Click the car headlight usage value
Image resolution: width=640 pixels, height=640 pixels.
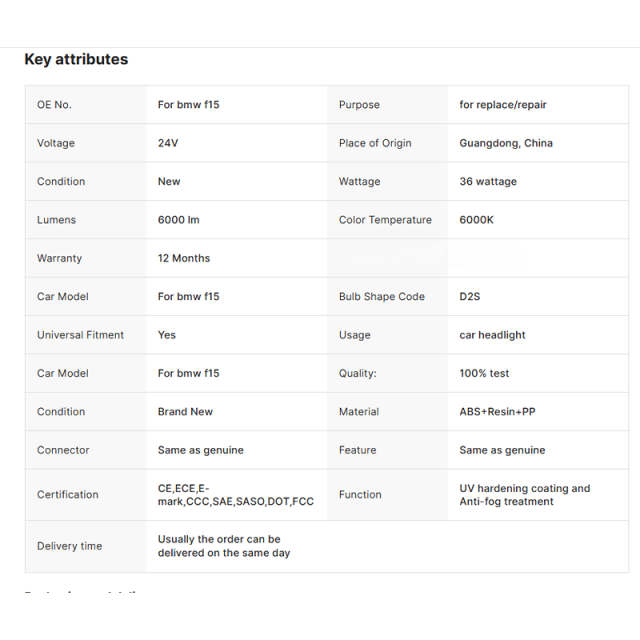tap(492, 335)
